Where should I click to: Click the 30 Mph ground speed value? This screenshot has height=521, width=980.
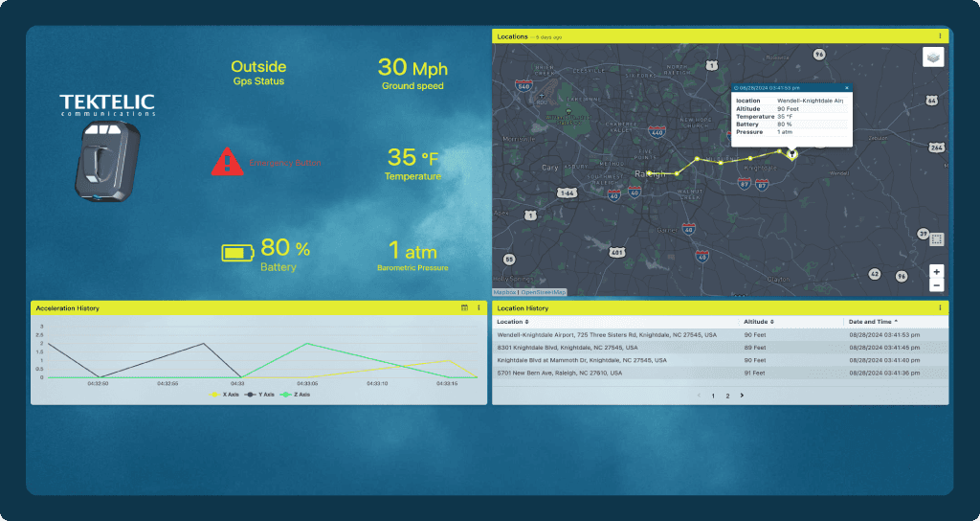click(412, 67)
